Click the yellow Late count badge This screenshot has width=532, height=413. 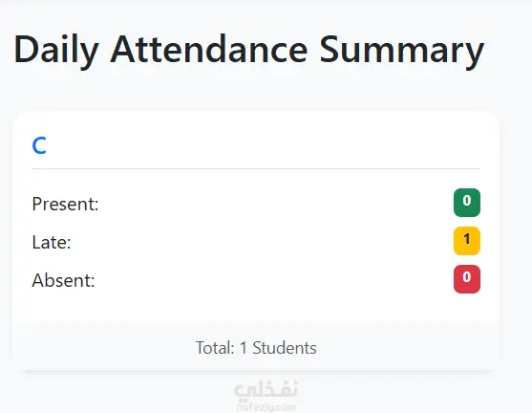[467, 241]
